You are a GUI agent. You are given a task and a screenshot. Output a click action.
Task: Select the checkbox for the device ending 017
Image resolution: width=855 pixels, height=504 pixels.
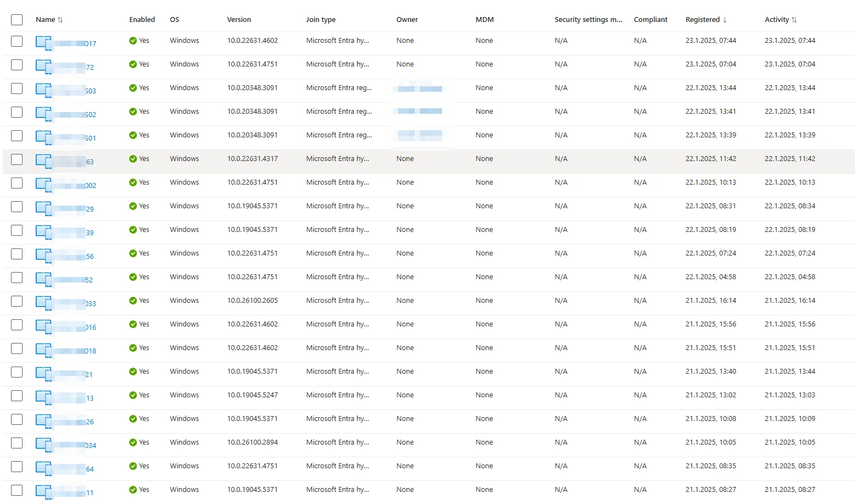[17, 41]
